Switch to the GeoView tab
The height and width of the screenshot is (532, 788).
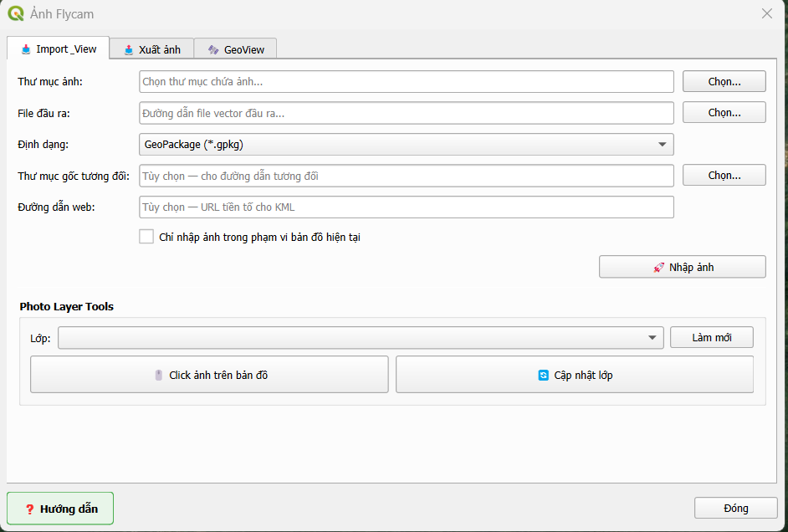coord(235,49)
